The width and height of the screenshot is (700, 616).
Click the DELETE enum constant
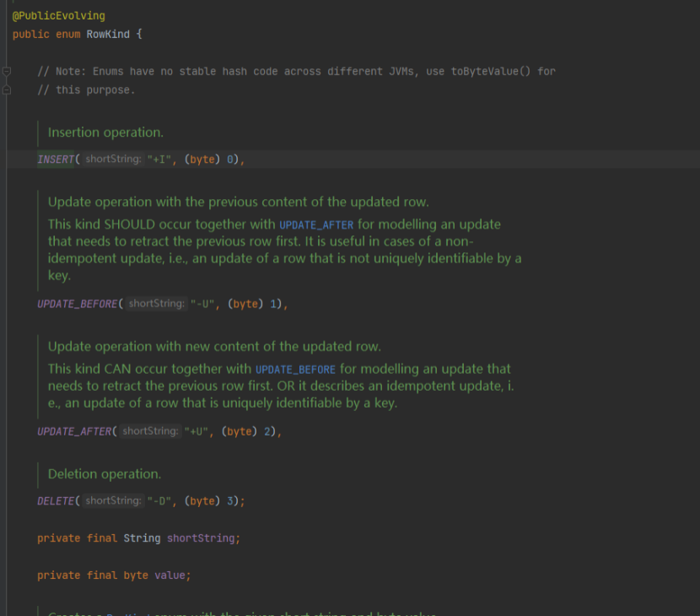pyautogui.click(x=56, y=501)
